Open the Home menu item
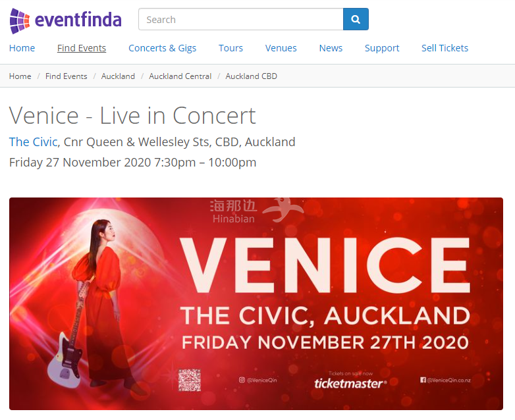This screenshot has height=420, width=515. [22, 48]
